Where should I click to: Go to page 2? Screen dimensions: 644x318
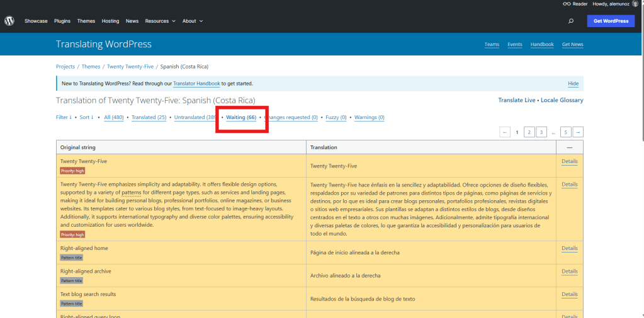point(529,132)
